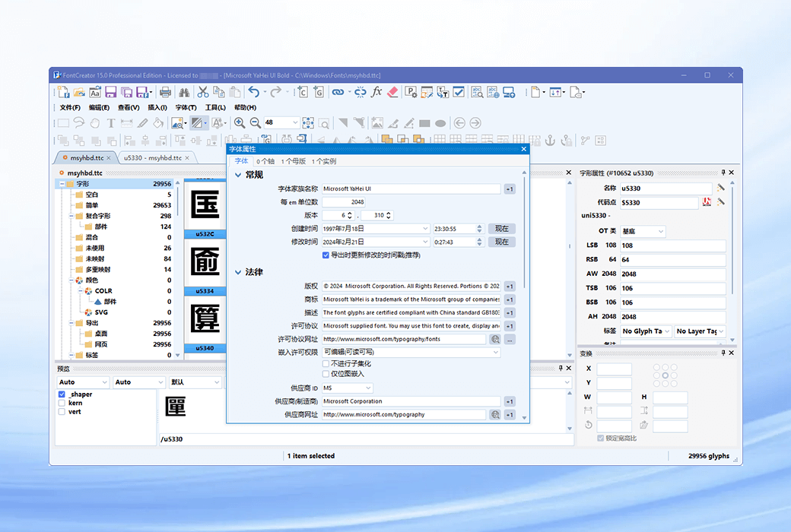This screenshot has height=532, width=791.
Task: Click the zoom to fit icon
Action: click(308, 122)
